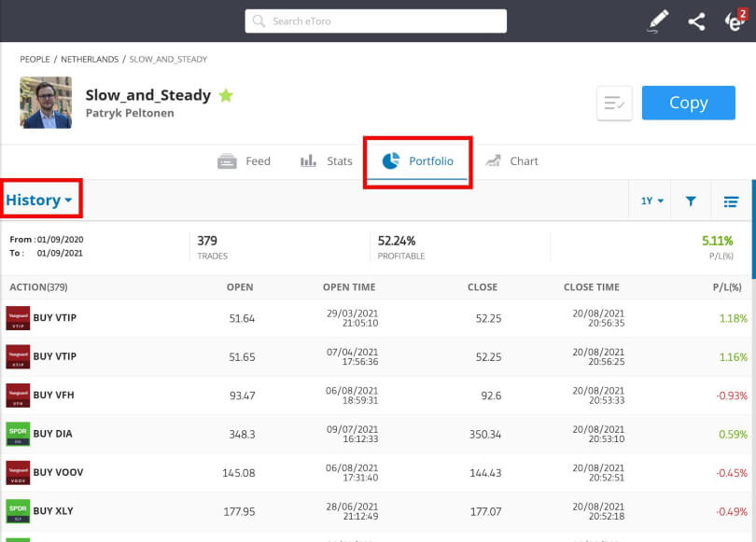Switch to the Feed tab

pos(244,161)
